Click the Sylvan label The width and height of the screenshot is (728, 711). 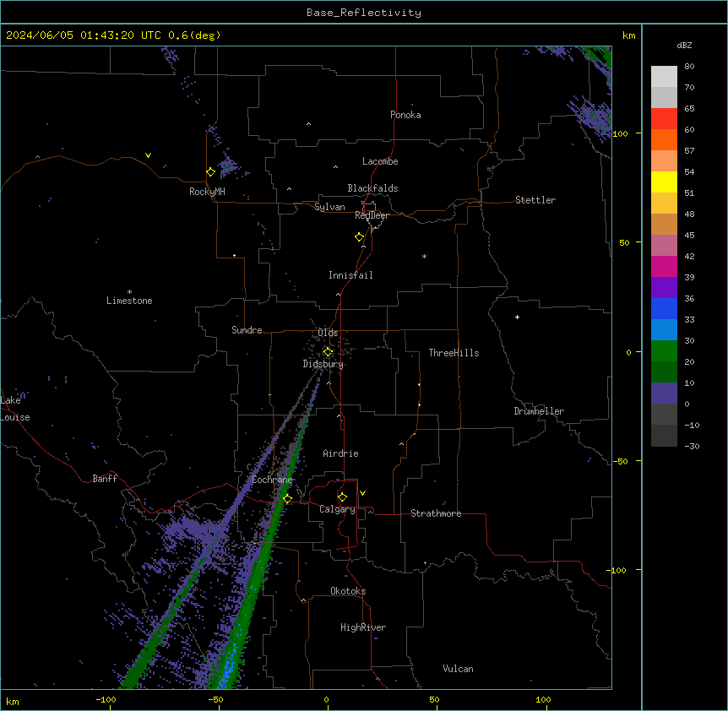pyautogui.click(x=329, y=207)
